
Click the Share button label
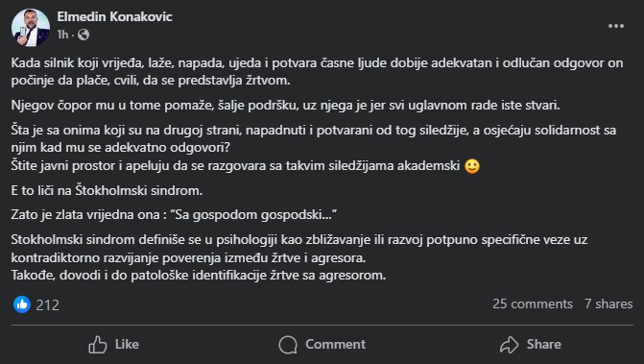coord(544,344)
